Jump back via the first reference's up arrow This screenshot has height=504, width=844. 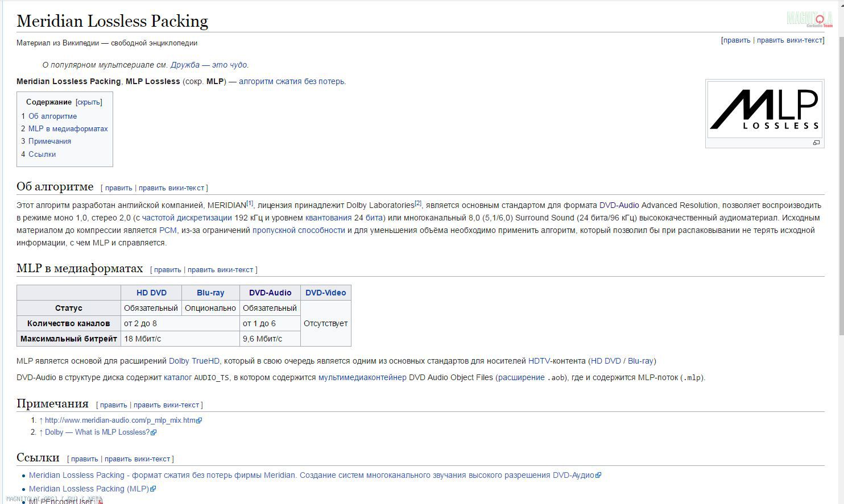coord(41,420)
